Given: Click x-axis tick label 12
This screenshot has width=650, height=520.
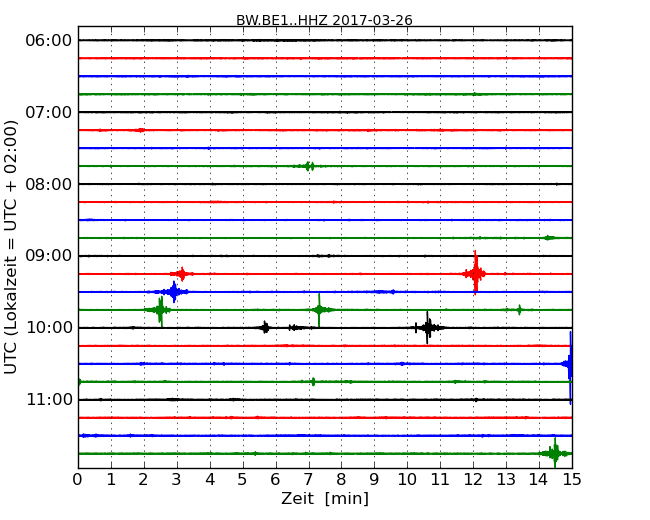Looking at the screenshot, I should point(473,480).
